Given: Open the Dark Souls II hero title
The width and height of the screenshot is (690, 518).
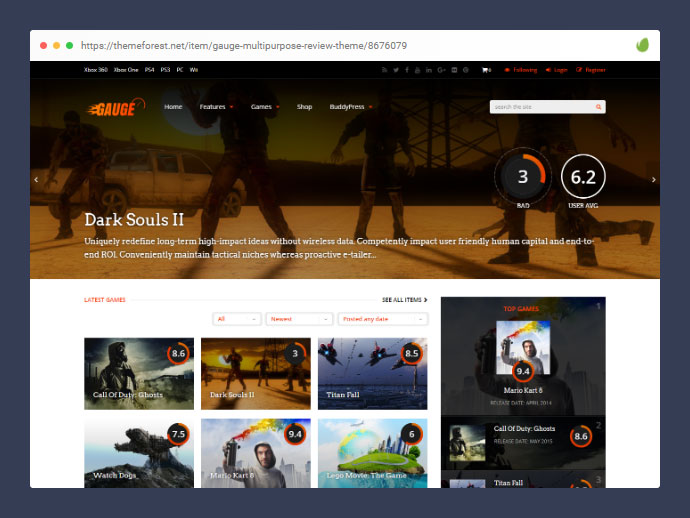Looking at the screenshot, I should tap(134, 220).
